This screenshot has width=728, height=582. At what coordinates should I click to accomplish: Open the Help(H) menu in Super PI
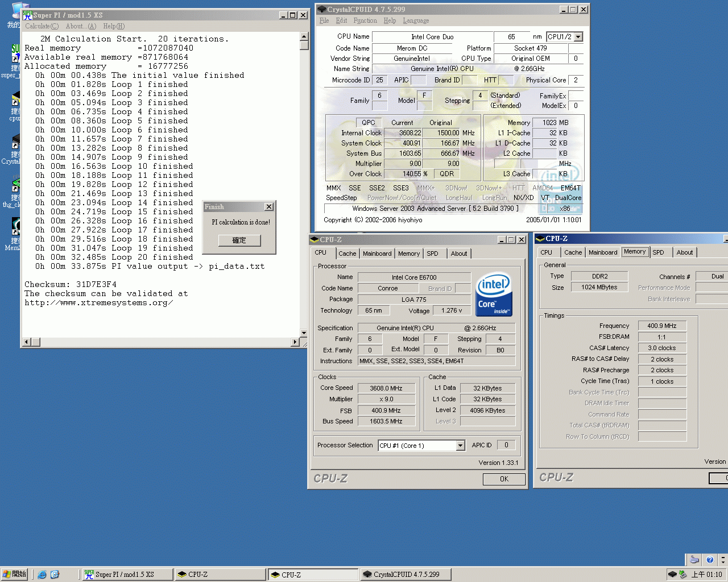click(x=114, y=26)
